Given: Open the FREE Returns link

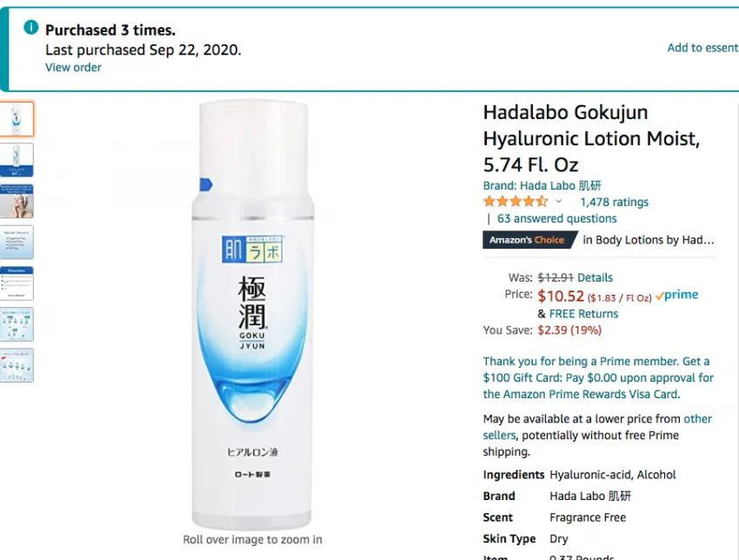Looking at the screenshot, I should click(x=583, y=314).
